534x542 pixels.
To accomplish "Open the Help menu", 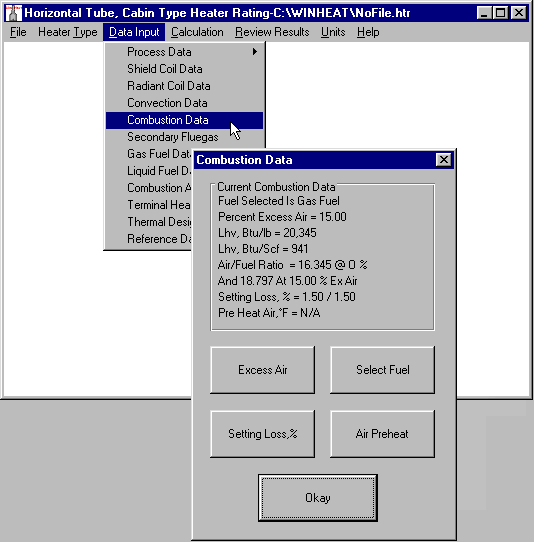I will point(368,32).
